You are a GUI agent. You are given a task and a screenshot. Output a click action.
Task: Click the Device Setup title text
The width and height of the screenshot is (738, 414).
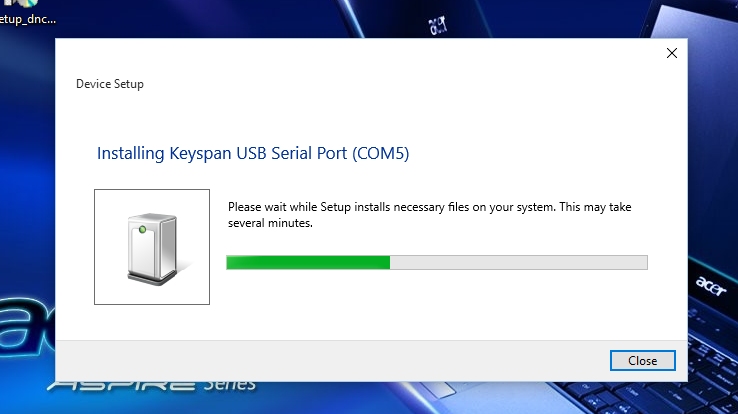(x=110, y=84)
